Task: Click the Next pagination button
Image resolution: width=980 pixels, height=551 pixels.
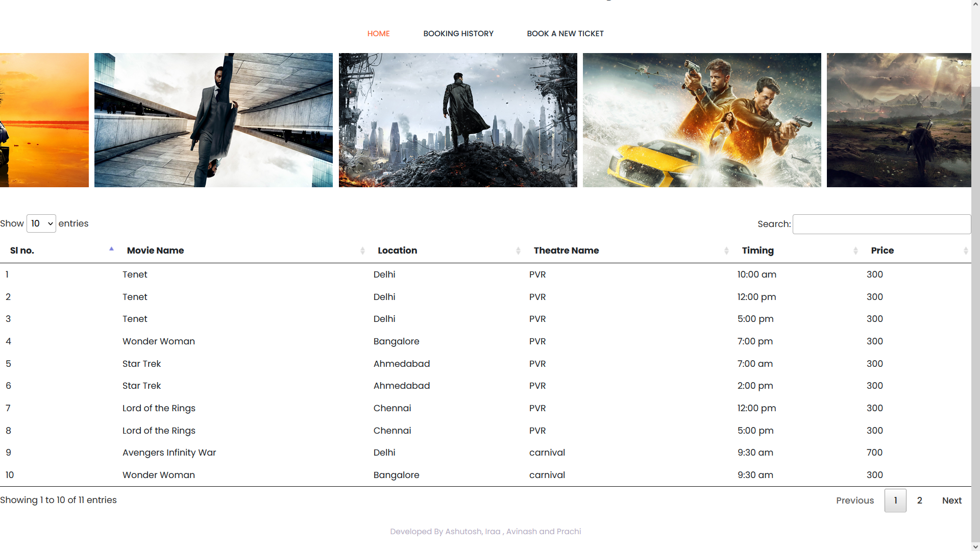Action: tap(951, 500)
